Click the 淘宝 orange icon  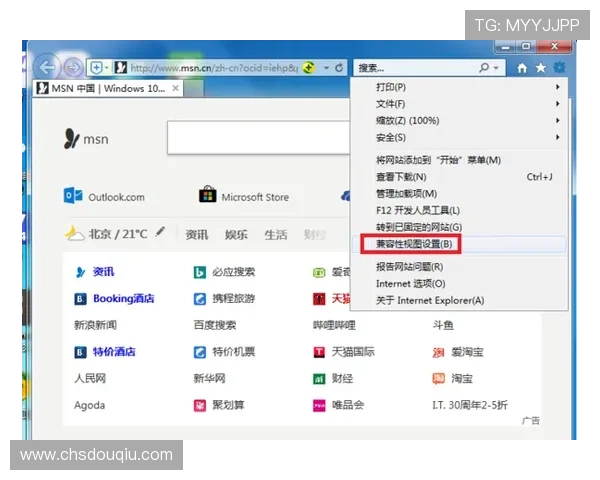[x=439, y=379]
